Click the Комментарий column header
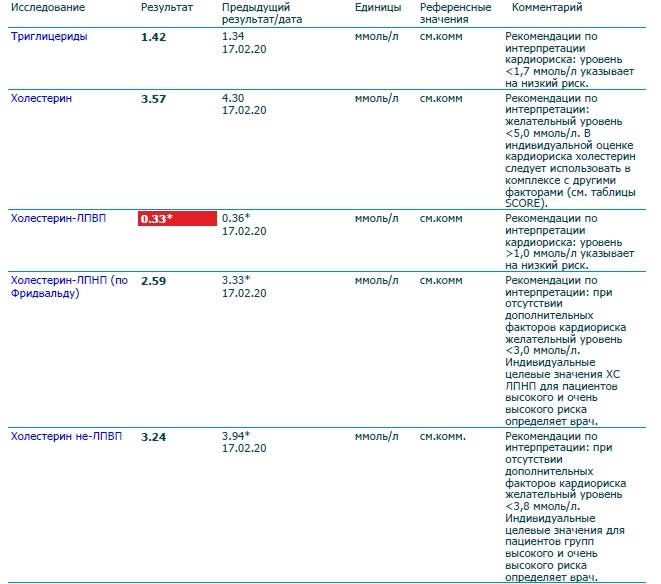 click(547, 8)
